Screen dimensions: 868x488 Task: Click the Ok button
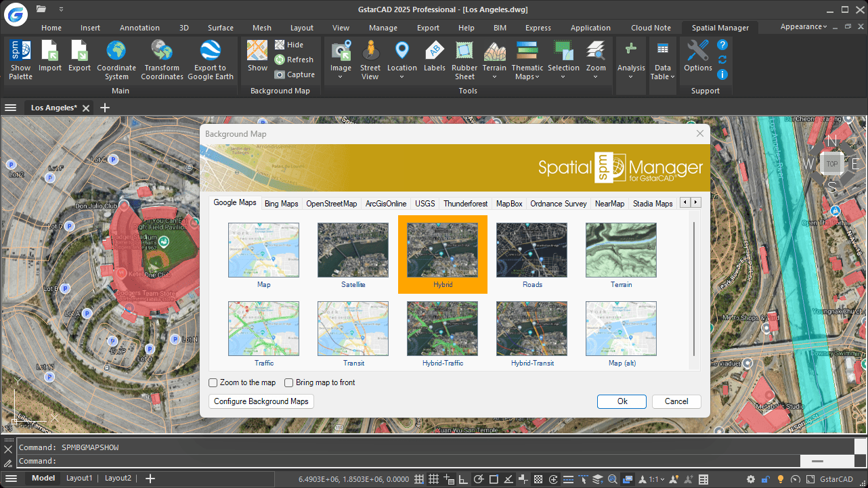622,401
